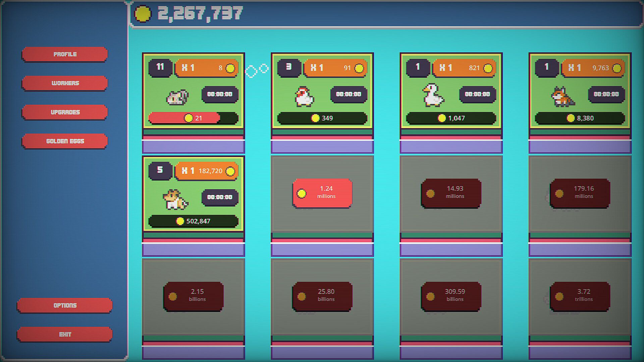Open the Profile menu

click(x=65, y=54)
